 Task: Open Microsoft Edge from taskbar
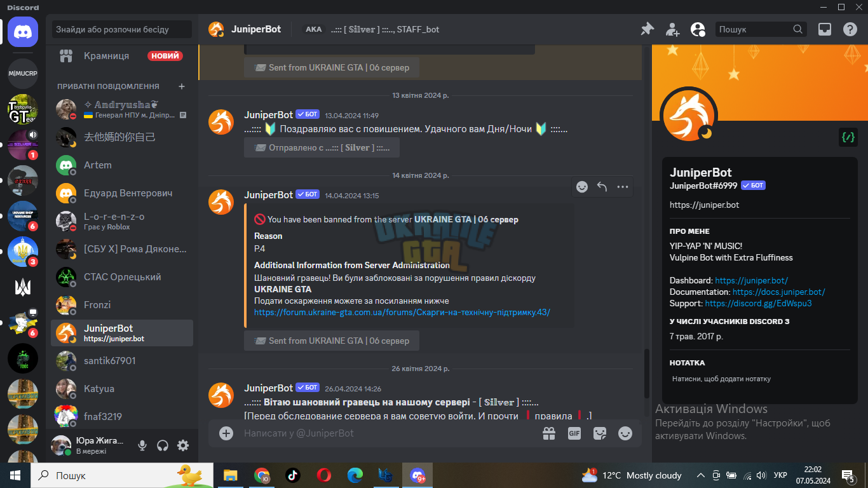tap(355, 475)
